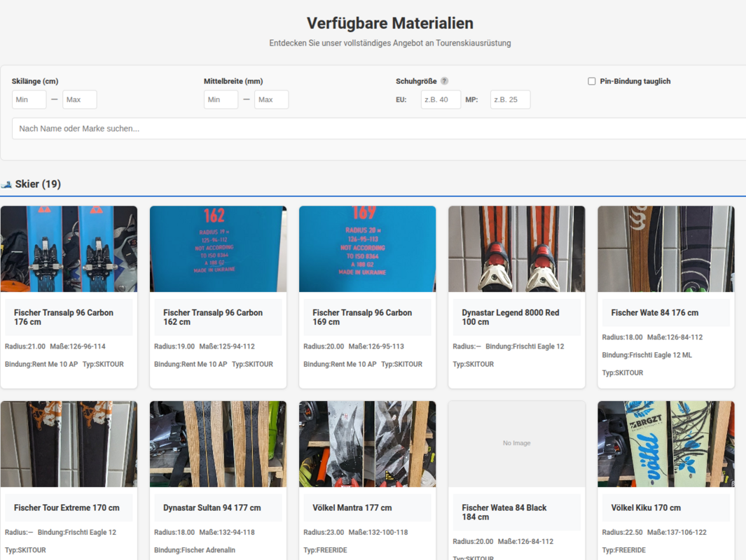Image resolution: width=746 pixels, height=560 pixels.
Task: Open Fischer Tour Extreme 170 cm thumbnail
Action: tap(69, 444)
